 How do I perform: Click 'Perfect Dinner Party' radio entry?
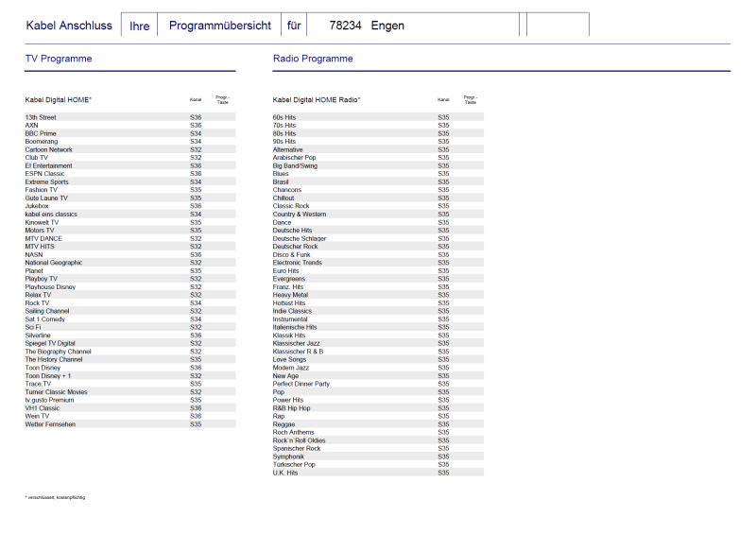(378, 384)
